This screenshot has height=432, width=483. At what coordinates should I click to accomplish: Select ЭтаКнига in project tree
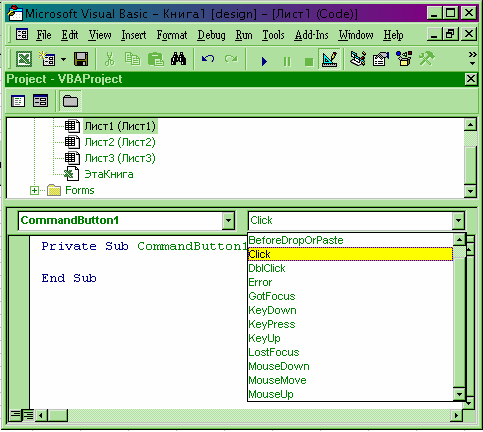pos(109,174)
